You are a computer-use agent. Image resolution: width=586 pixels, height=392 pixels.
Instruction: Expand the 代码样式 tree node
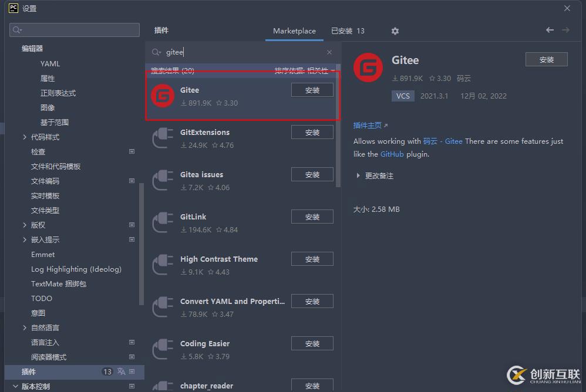click(x=25, y=137)
